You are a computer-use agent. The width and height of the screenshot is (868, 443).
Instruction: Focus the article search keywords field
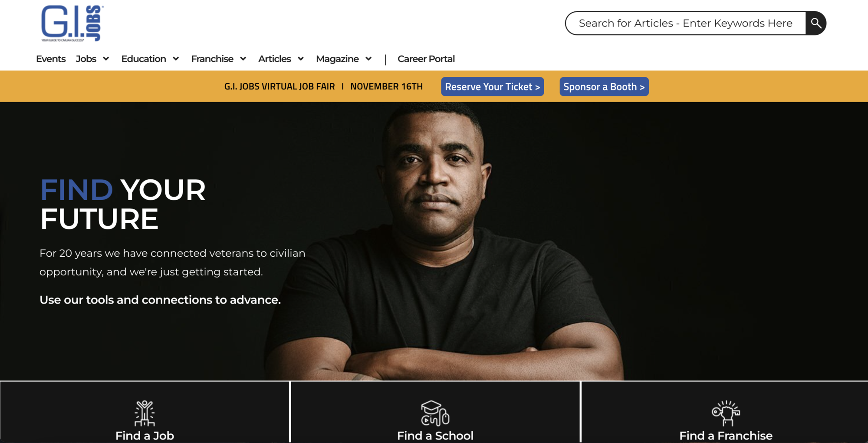pyautogui.click(x=686, y=23)
